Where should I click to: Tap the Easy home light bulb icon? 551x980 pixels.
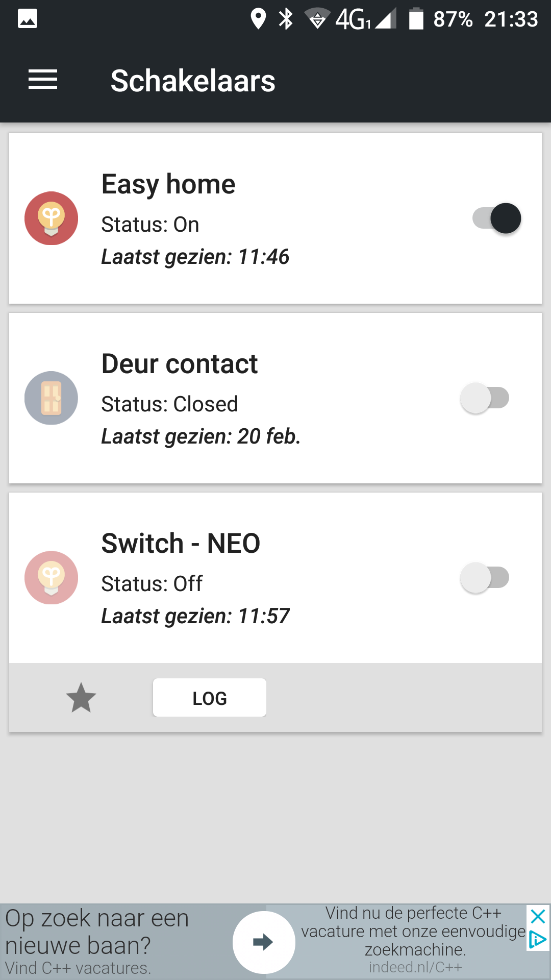[51, 218]
